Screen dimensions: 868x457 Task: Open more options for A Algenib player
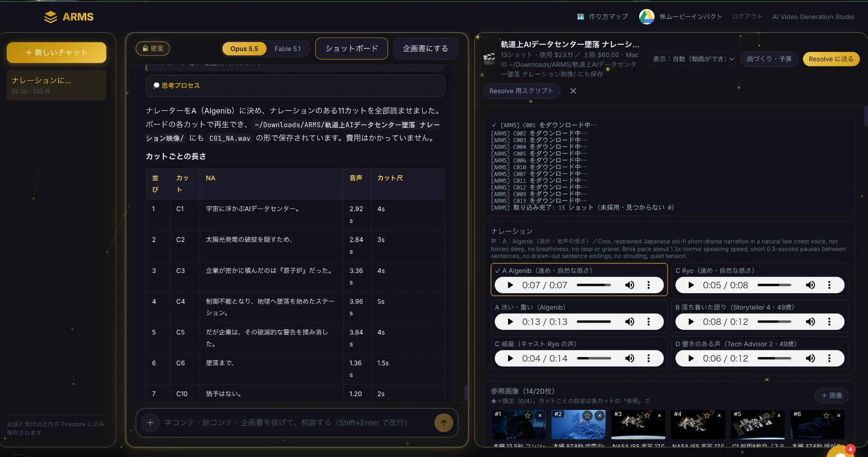[649, 285]
